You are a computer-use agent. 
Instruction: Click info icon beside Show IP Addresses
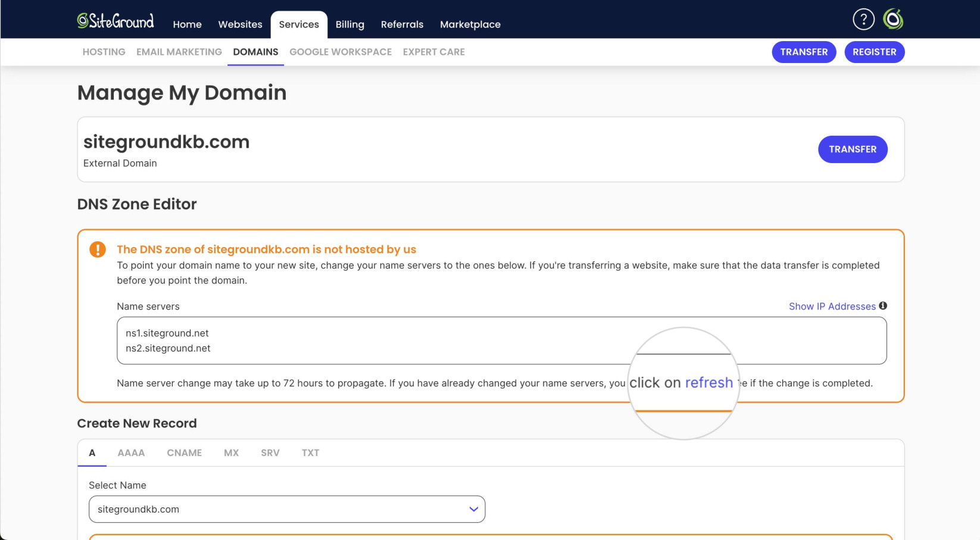(x=883, y=305)
